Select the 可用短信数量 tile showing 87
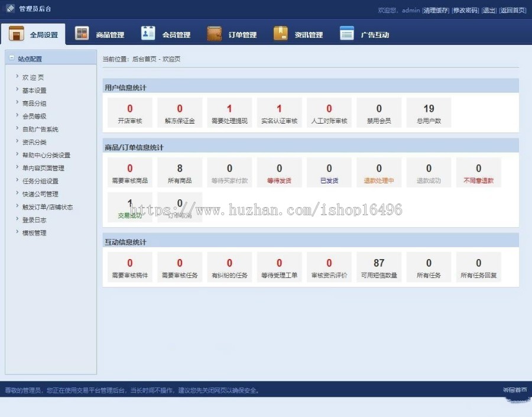 pos(379,267)
